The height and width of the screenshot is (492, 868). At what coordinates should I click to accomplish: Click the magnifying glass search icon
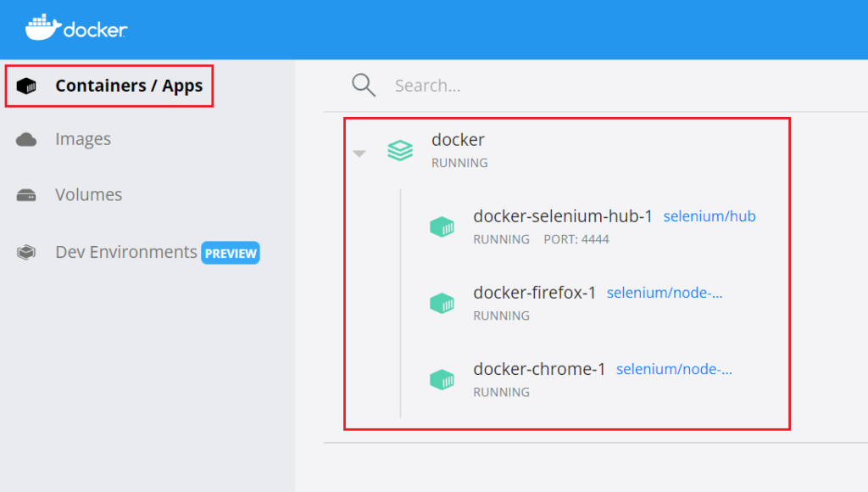point(364,86)
